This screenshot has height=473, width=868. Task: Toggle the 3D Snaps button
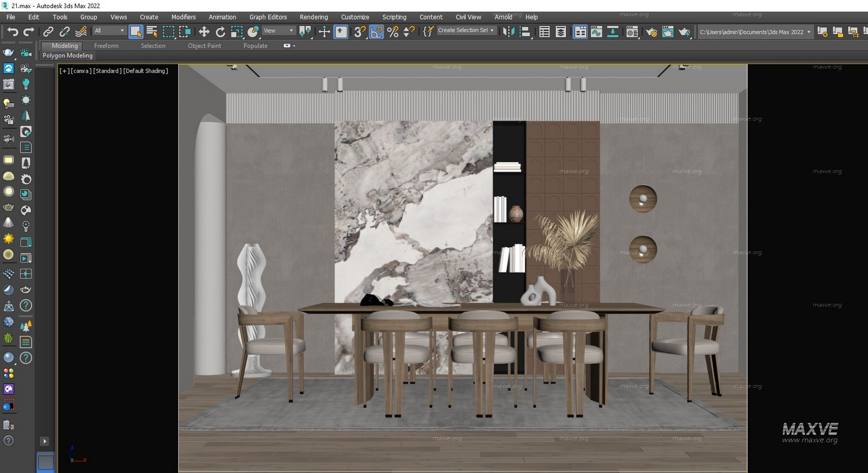tap(359, 32)
